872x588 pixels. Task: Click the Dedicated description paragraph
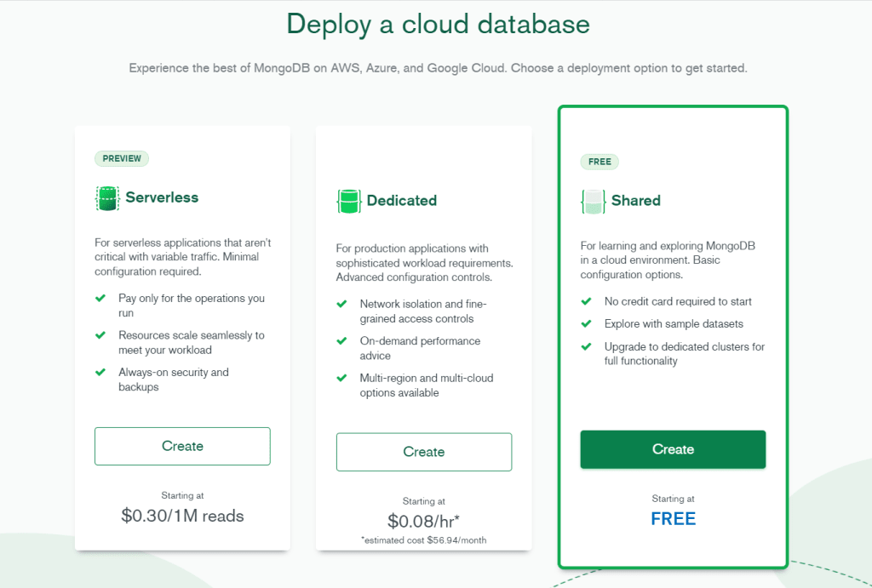(x=424, y=262)
